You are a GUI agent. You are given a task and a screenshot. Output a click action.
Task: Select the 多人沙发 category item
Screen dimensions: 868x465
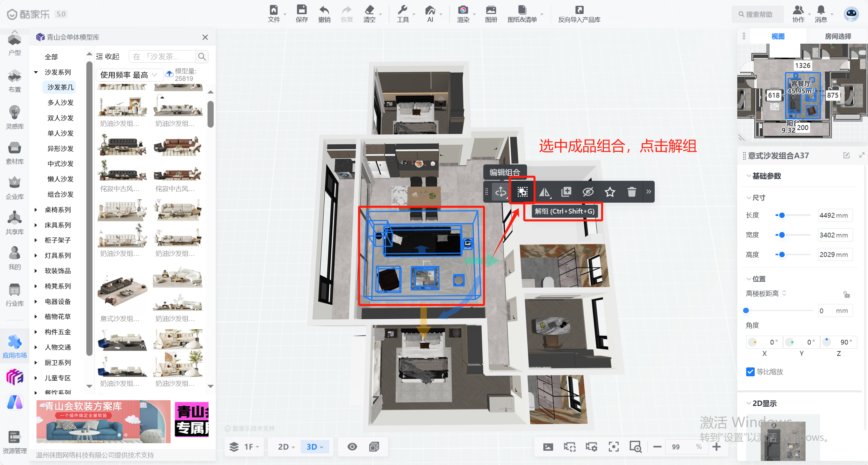pos(60,103)
